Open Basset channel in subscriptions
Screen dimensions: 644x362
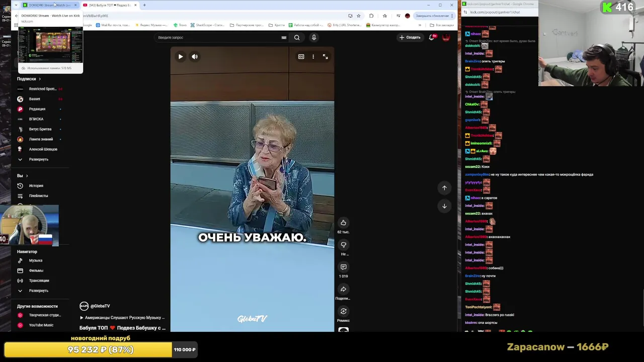[39, 99]
